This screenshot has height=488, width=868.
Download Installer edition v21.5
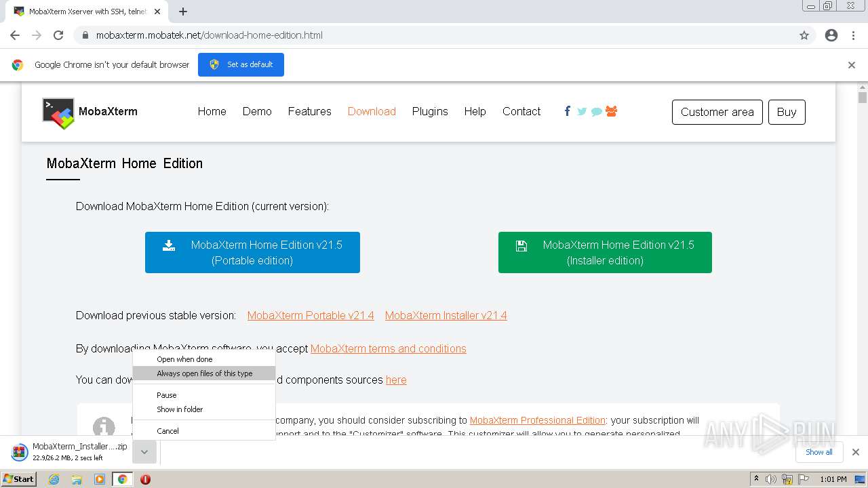point(605,253)
